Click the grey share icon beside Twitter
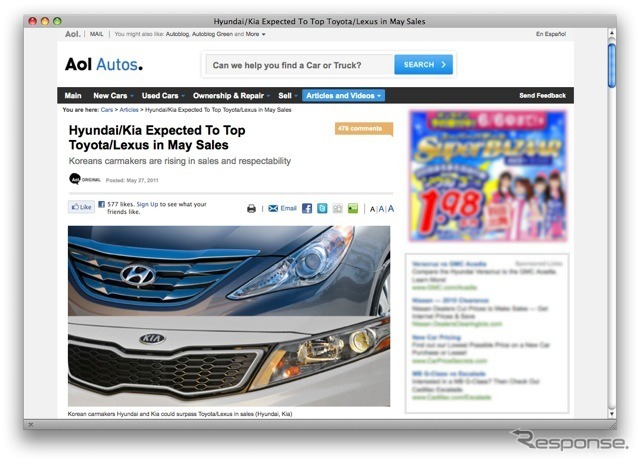Screen dimensions: 640x462 coord(338,208)
